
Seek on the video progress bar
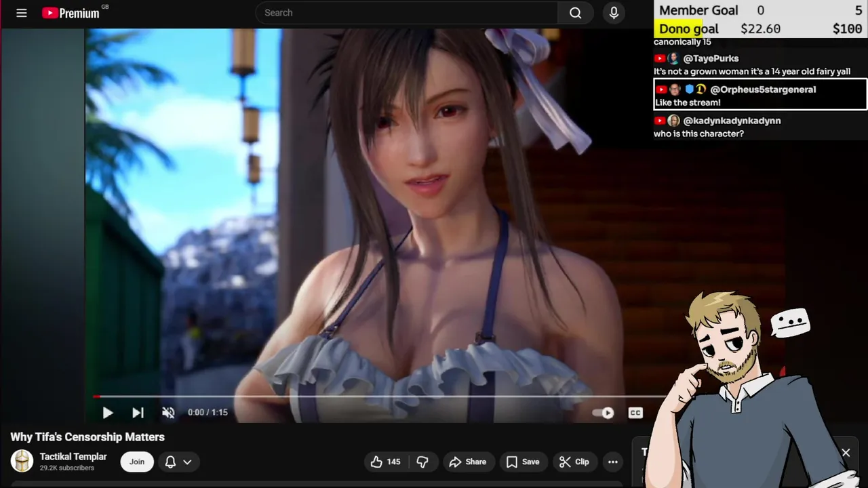[x=380, y=396]
